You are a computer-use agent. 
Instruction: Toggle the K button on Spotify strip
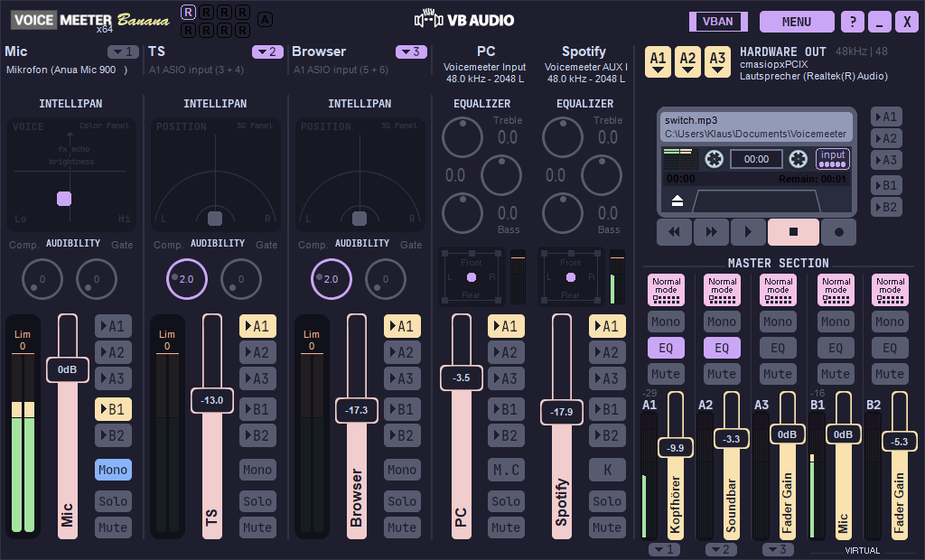tap(607, 470)
